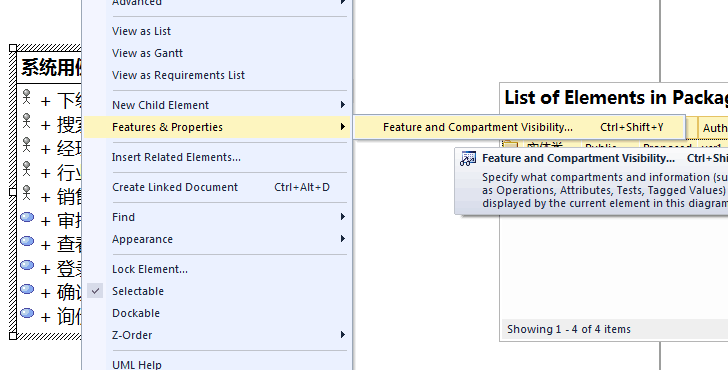The height and width of the screenshot is (370, 728).
Task: Click the first actor icon in package list
Action: [x=26, y=97]
